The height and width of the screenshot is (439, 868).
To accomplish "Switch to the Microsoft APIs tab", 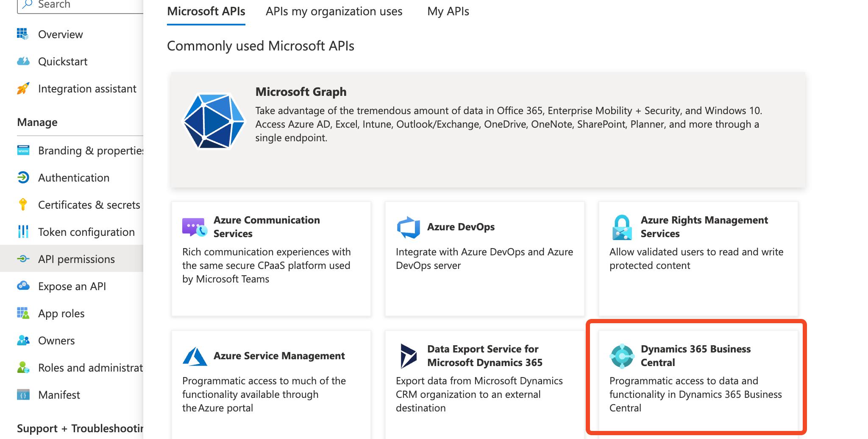I will point(206,11).
